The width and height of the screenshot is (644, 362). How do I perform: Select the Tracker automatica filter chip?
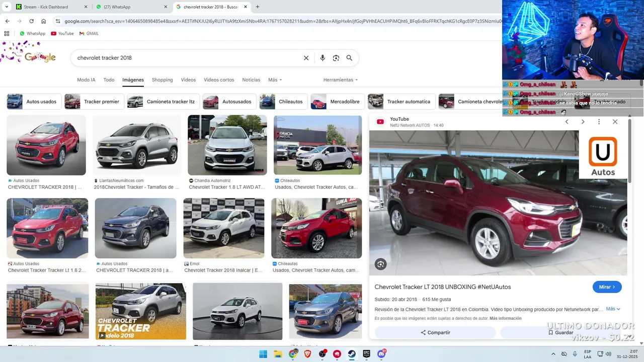[401, 102]
